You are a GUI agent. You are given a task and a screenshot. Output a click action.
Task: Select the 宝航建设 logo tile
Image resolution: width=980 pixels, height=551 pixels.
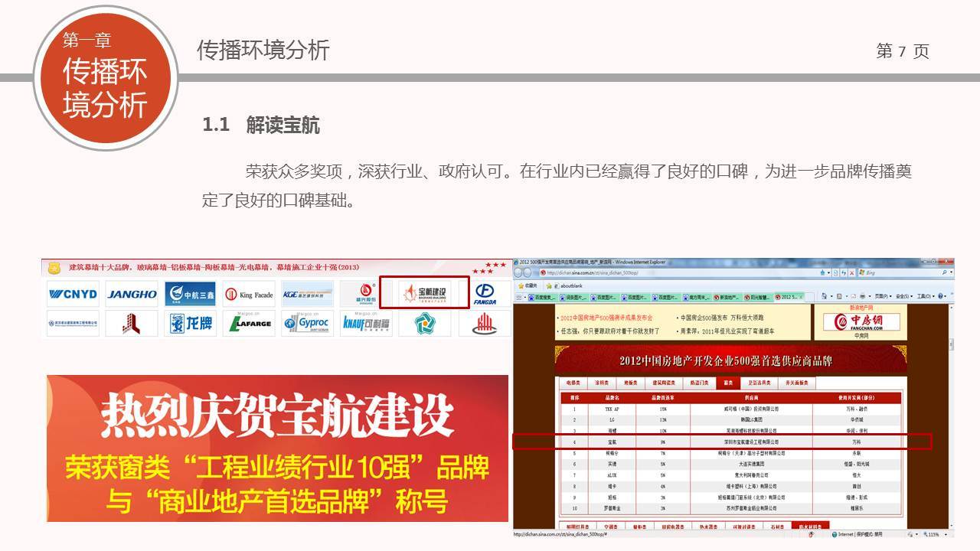(x=424, y=293)
